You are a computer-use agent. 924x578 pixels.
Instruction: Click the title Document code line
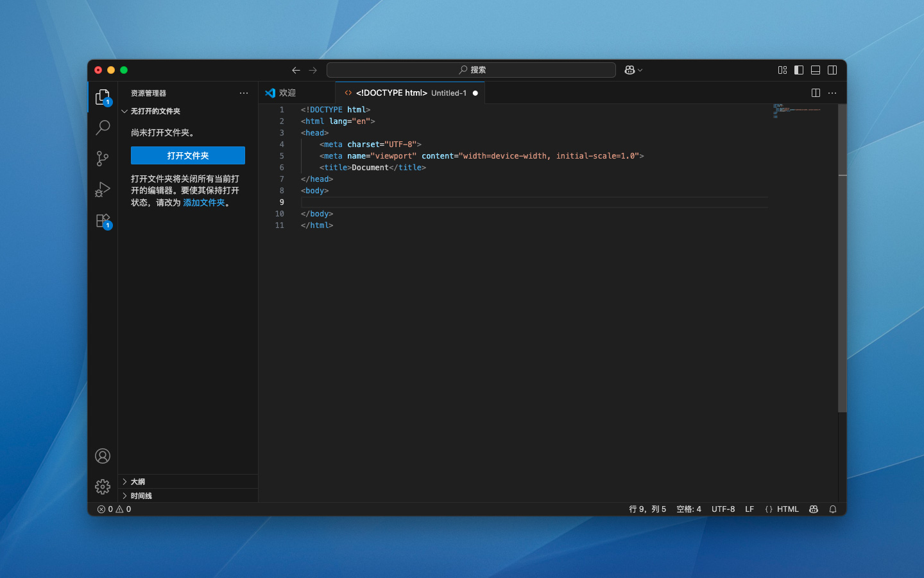click(373, 168)
